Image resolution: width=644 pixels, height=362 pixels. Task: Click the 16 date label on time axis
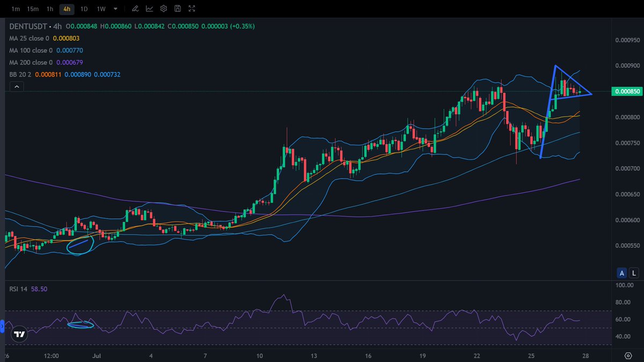pyautogui.click(x=368, y=356)
